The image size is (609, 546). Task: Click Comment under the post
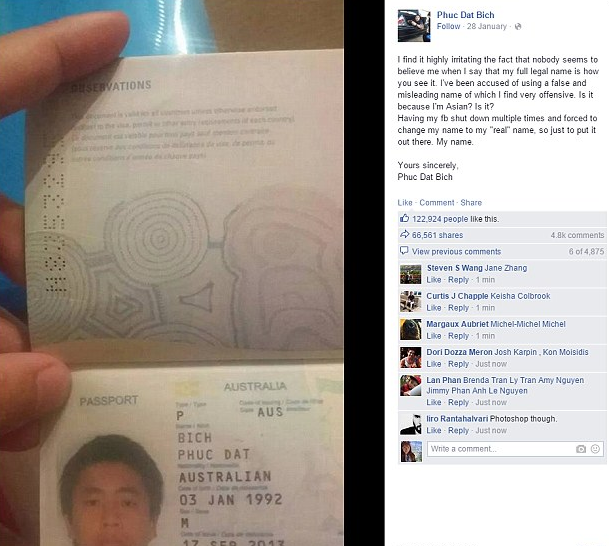pos(437,202)
